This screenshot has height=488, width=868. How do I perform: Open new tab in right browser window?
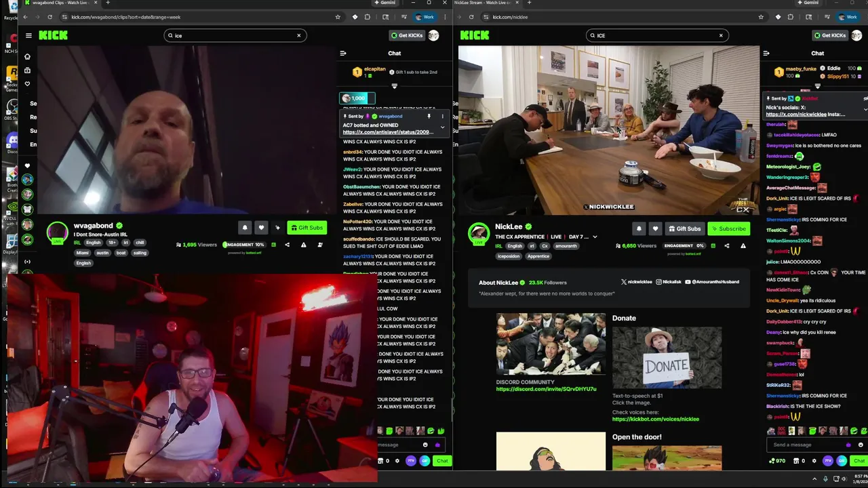point(529,3)
